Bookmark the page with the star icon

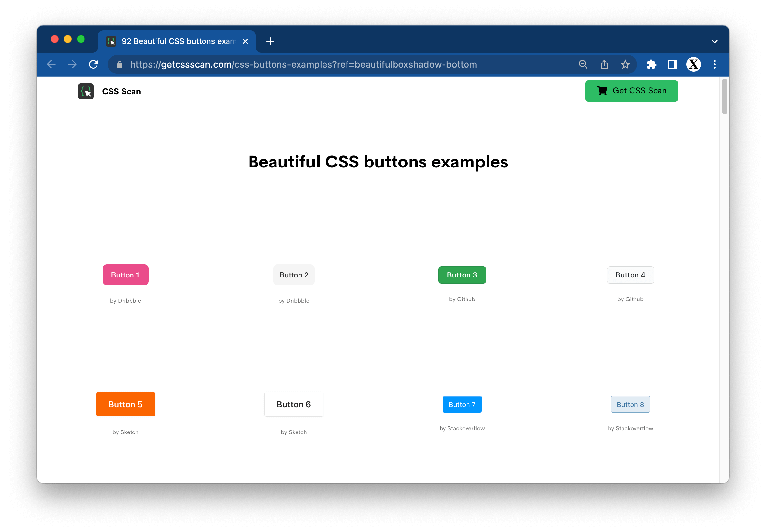coord(625,64)
